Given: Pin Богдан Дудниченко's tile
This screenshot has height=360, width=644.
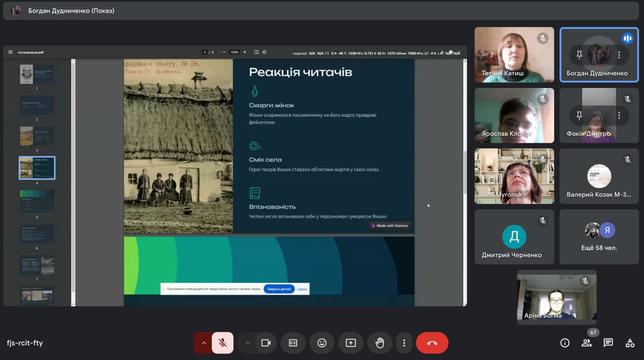Looking at the screenshot, I should click(x=579, y=55).
